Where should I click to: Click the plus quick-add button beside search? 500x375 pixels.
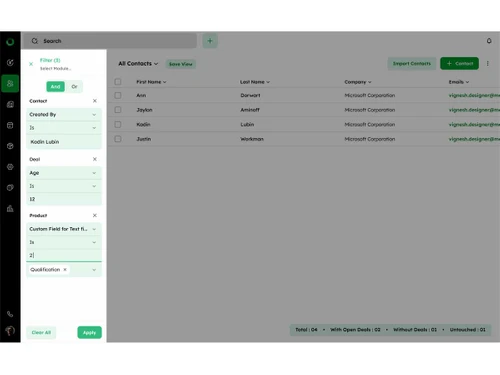coord(210,41)
